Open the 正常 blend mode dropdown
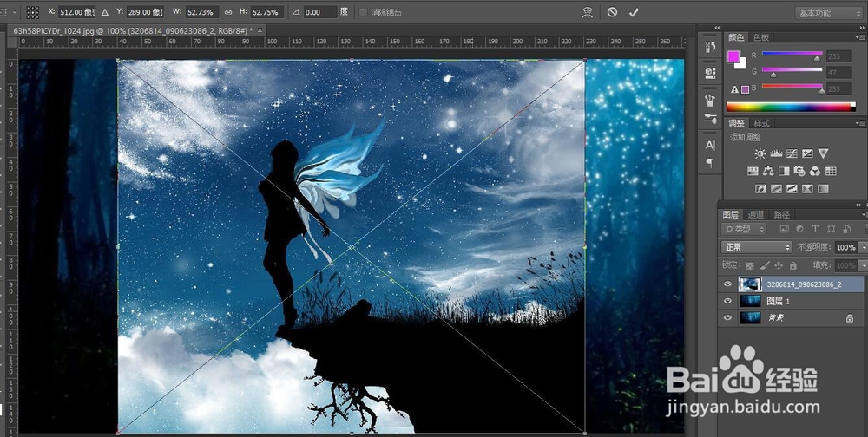 click(756, 247)
